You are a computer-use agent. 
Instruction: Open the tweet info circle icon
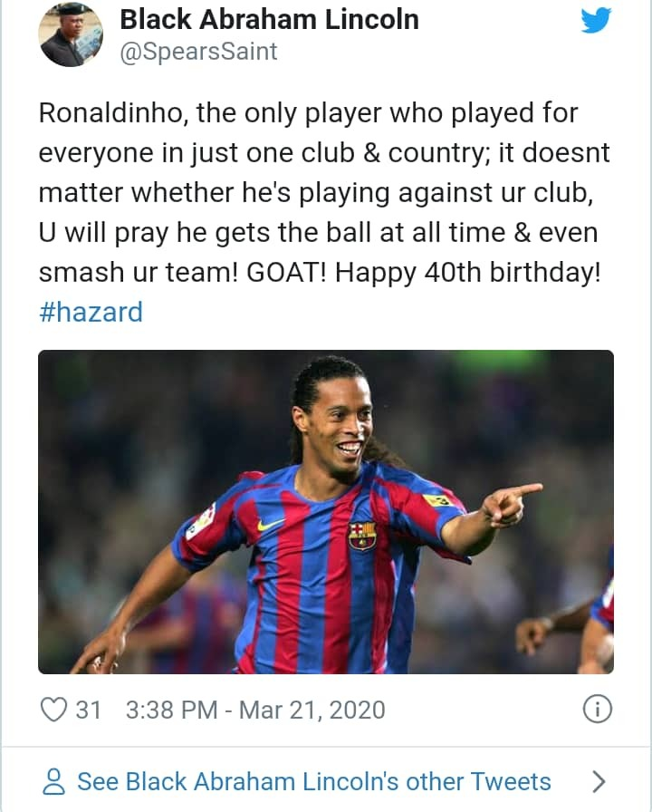coord(598,709)
